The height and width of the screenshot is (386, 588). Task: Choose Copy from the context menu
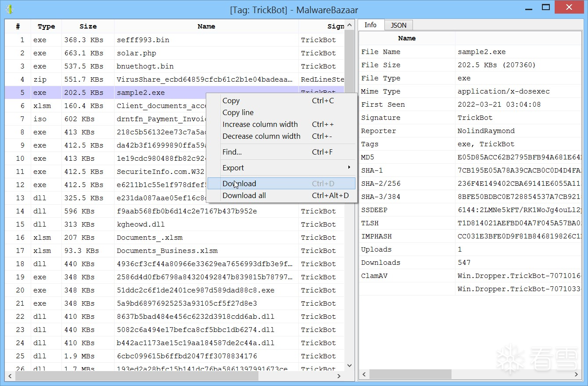(x=281, y=101)
